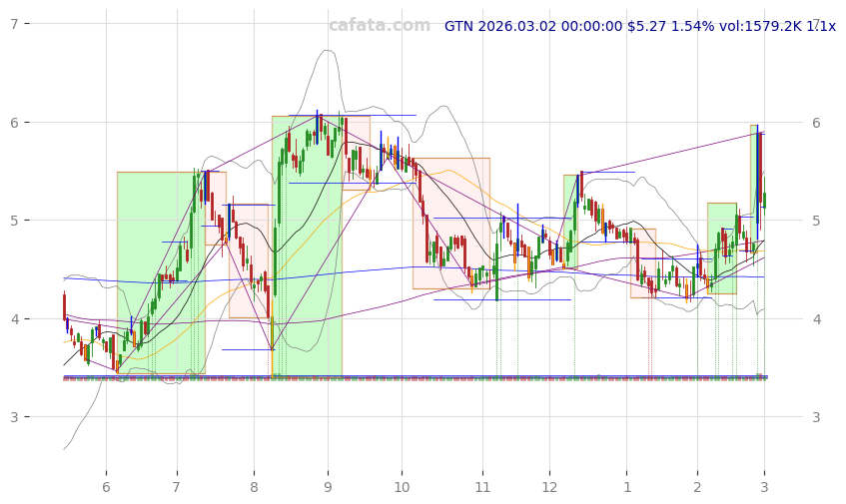The width and height of the screenshot is (846, 504).
Task: Select month 10 on the time axis
Action: pos(402,487)
